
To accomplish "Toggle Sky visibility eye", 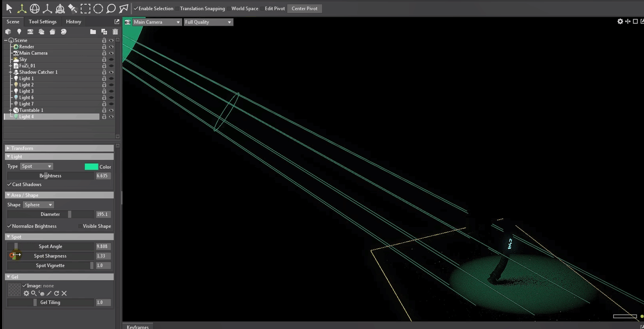I will [111, 60].
